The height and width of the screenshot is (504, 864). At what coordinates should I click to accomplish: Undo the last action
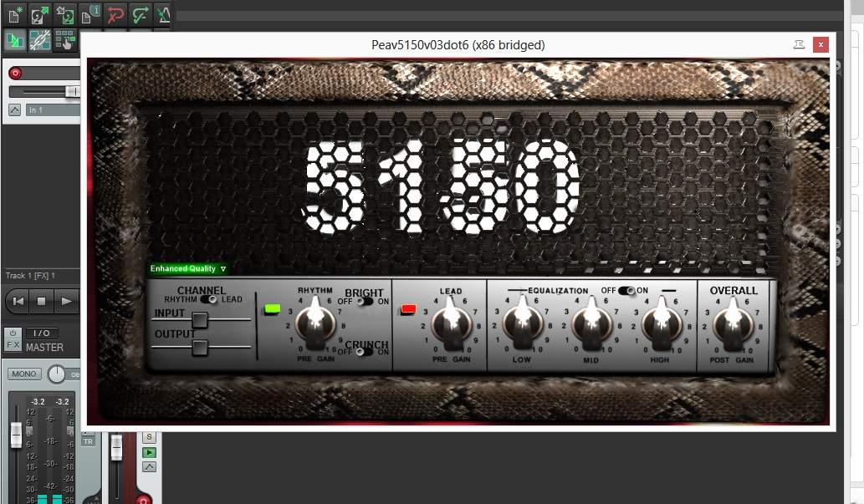[115, 14]
